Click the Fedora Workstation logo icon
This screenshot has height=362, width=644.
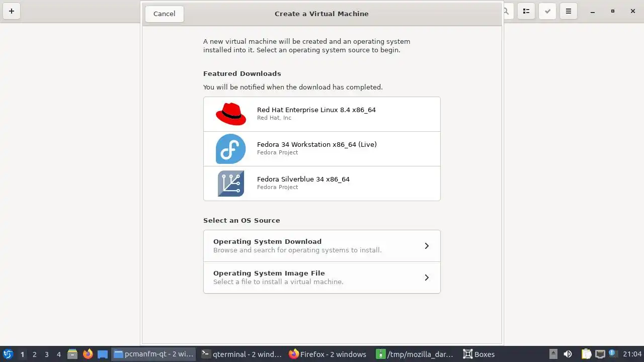click(231, 149)
